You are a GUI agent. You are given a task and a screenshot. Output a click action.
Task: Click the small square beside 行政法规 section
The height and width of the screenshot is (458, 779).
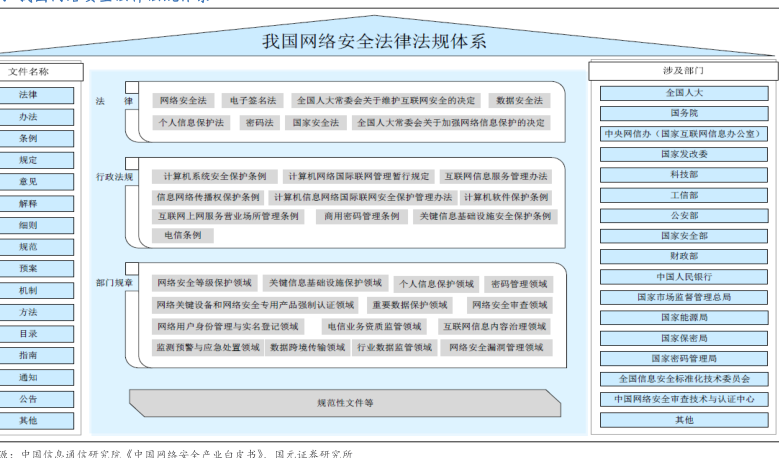[x=131, y=162]
